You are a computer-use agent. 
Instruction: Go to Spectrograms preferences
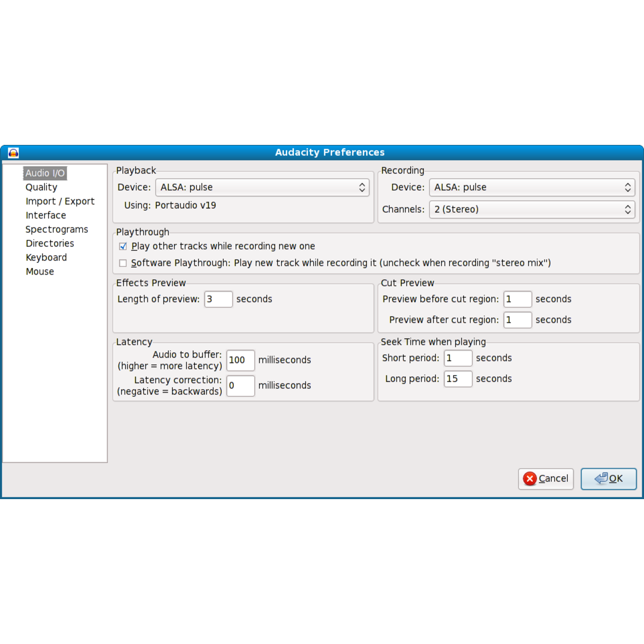(x=57, y=229)
